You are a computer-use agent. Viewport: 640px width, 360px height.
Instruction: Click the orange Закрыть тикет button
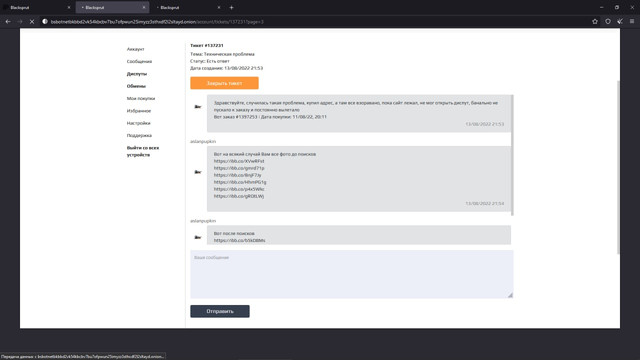224,83
